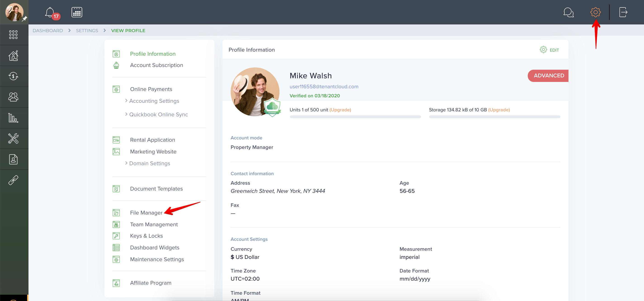This screenshot has width=644, height=301.
Task: Click the Profile Information menu icon
Action: coord(116,54)
